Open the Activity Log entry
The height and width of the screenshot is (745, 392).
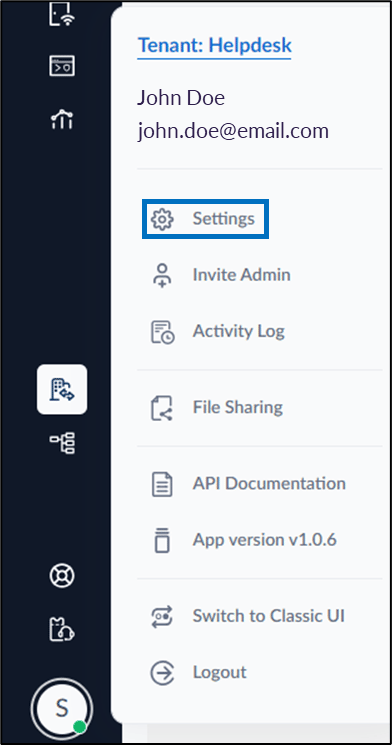pyautogui.click(x=239, y=331)
